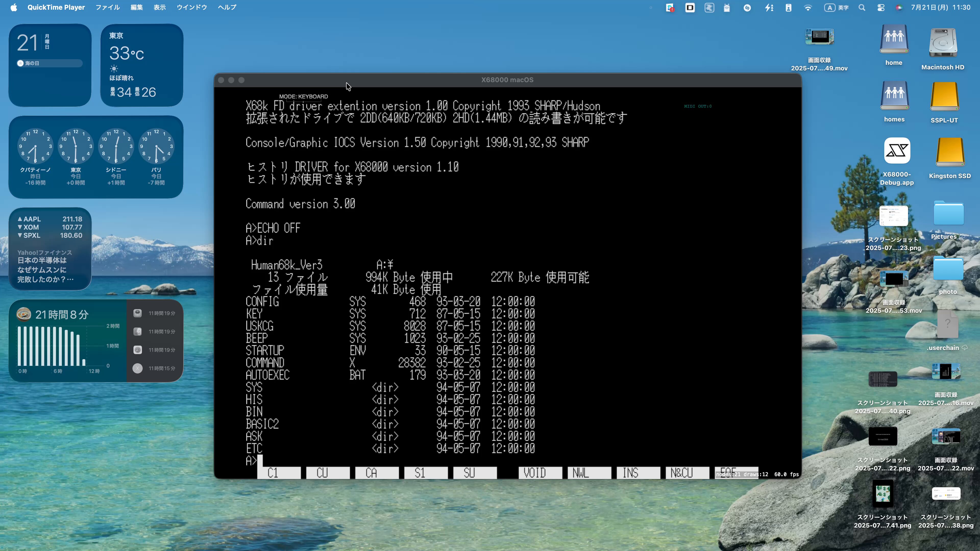Open the 編集 menu
This screenshot has width=980, height=551.
point(137,8)
